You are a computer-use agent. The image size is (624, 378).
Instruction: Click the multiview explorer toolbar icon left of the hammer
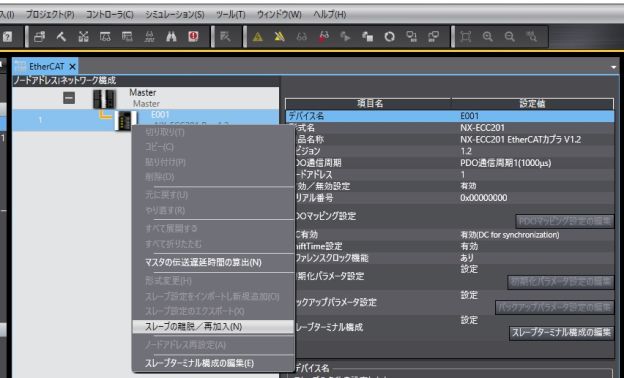pyautogui.click(x=39, y=37)
